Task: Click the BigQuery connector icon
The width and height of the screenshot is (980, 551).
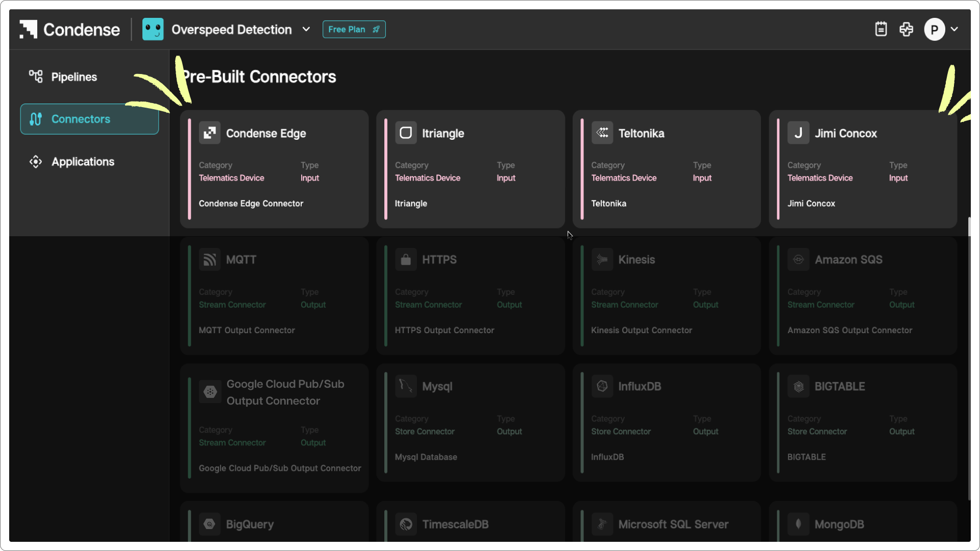Action: pyautogui.click(x=210, y=524)
